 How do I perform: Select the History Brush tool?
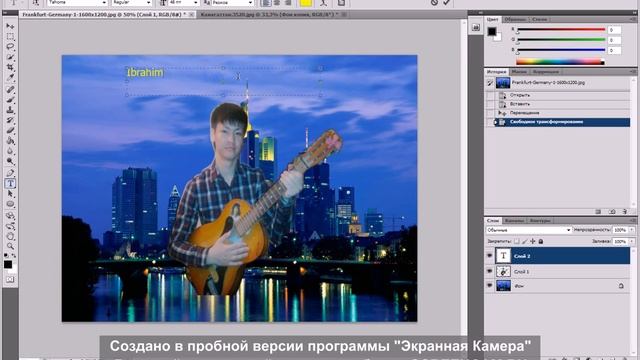(10, 120)
